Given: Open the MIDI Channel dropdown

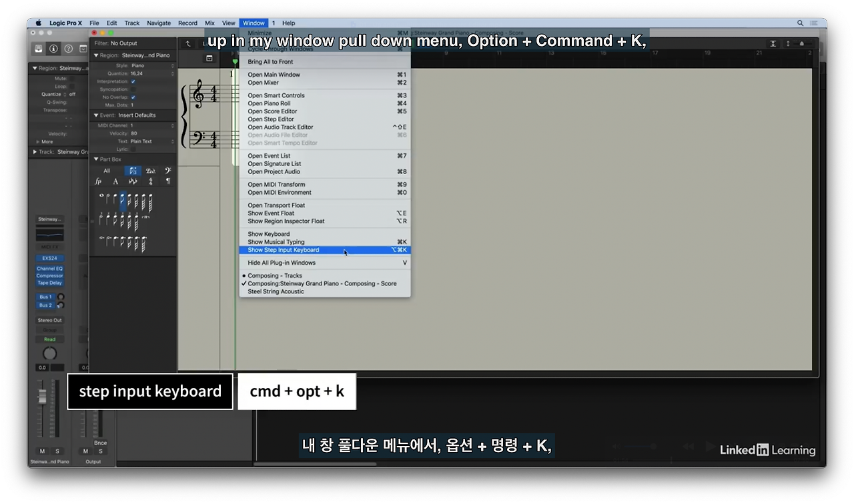Looking at the screenshot, I should coord(152,125).
